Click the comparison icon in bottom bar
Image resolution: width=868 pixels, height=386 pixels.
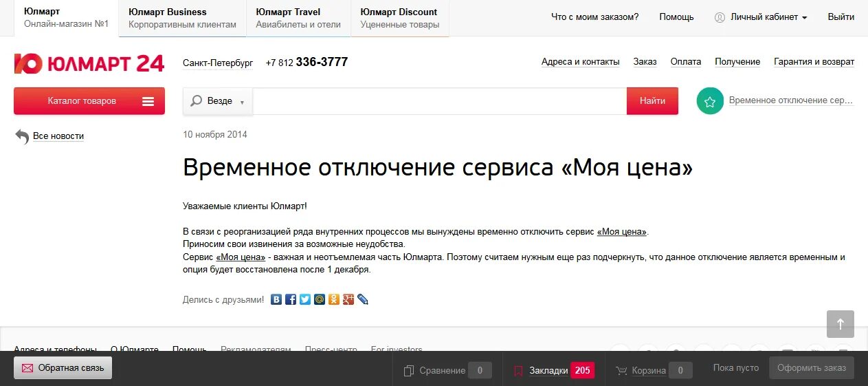point(409,371)
